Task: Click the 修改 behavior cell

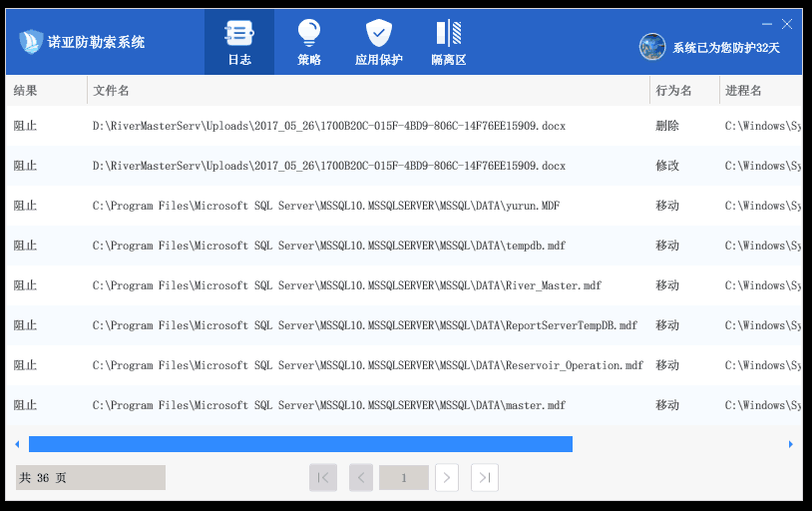Action: coord(667,166)
